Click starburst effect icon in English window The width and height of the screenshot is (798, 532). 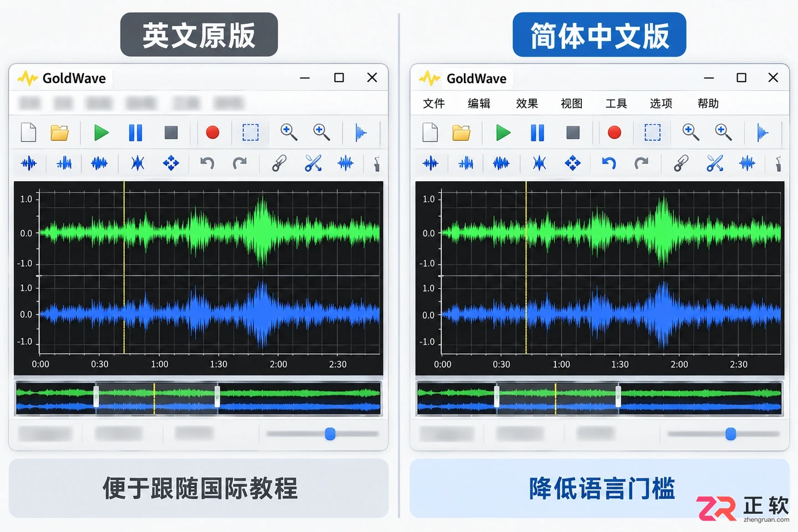point(137,163)
